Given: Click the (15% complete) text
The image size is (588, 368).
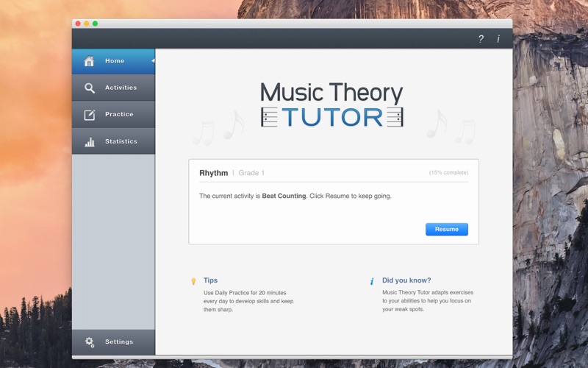Looking at the screenshot, I should [x=448, y=173].
